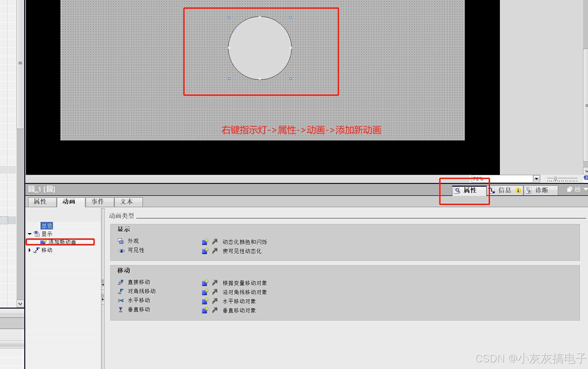588x369 pixels.
Task: Click the down arrow of left project scrollbar
Action: tap(20, 304)
